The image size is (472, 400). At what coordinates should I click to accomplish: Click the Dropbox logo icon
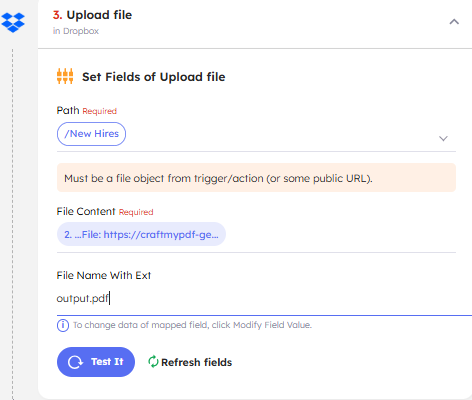click(13, 22)
